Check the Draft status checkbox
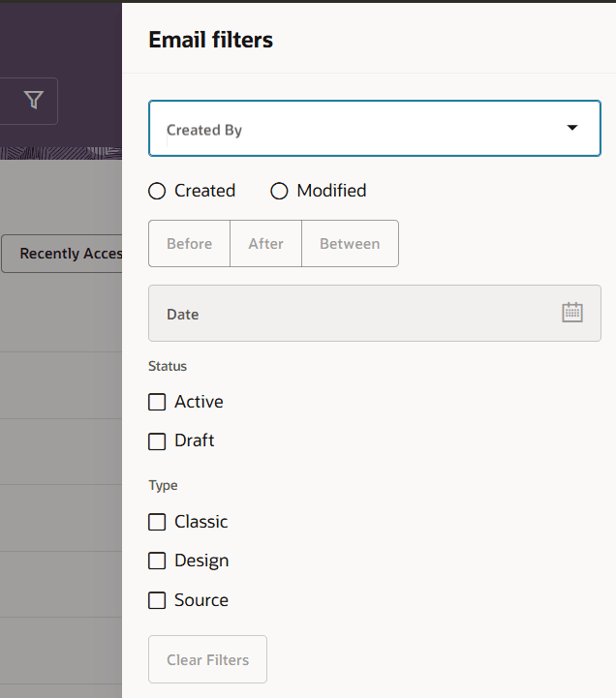 point(157,441)
